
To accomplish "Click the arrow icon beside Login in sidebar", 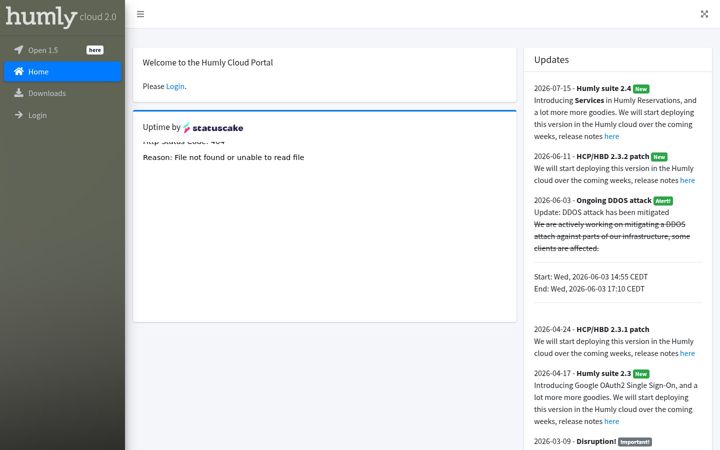I will point(18,115).
